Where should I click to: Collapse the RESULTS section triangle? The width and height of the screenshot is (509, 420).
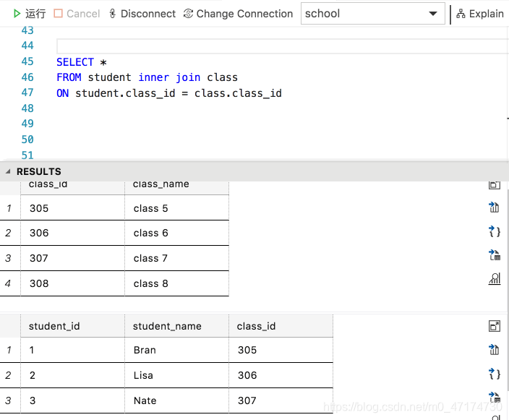[8, 171]
